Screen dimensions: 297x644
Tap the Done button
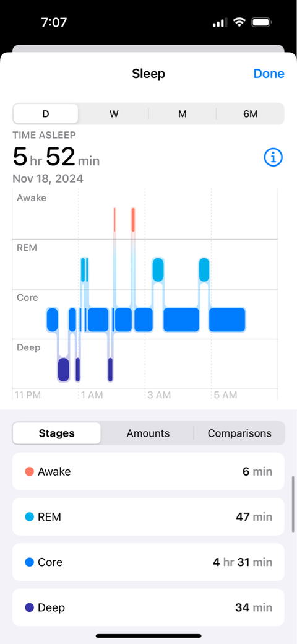pyautogui.click(x=269, y=74)
